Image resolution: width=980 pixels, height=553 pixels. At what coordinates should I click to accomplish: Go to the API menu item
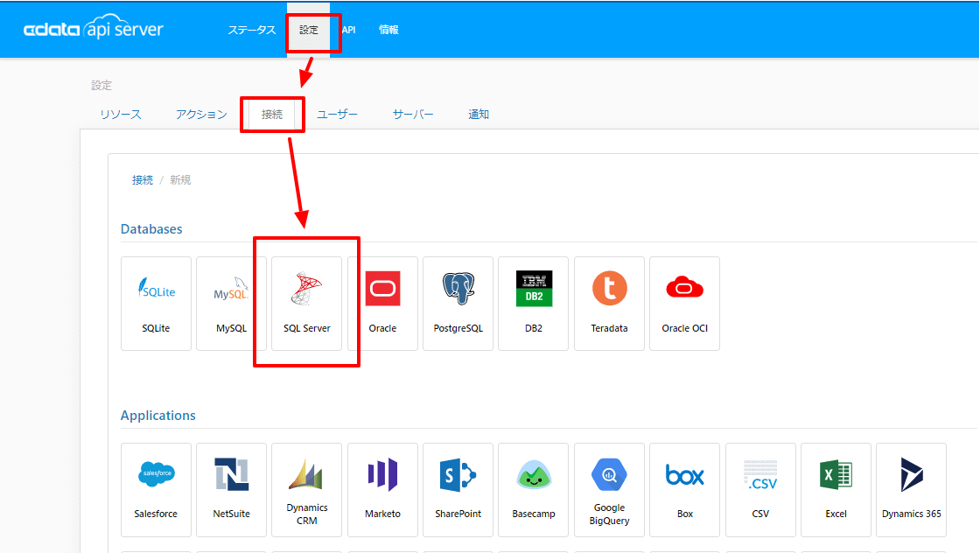[x=349, y=30]
